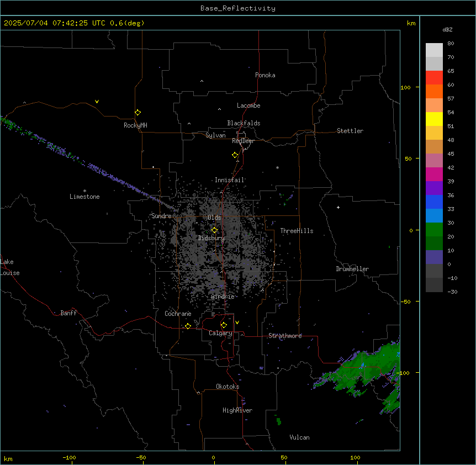Click the blue 33-36 dBZ legend swatch

[x=434, y=202]
